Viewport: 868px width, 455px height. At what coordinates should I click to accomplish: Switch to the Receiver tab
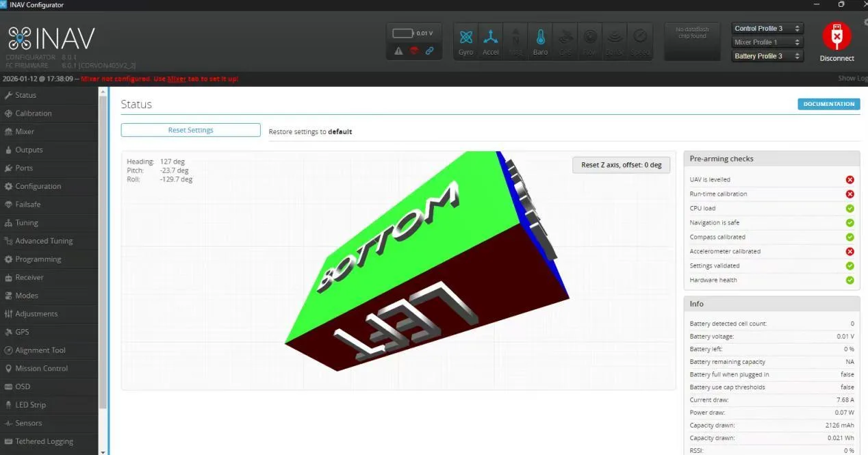point(49,278)
